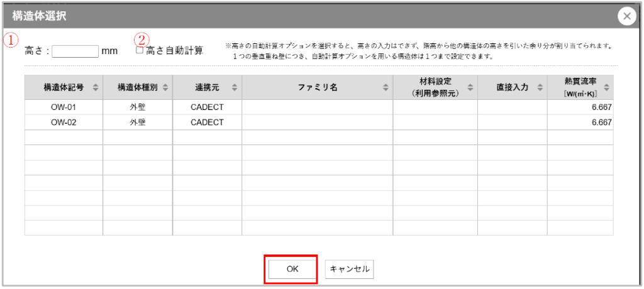Image resolution: width=644 pixels, height=289 pixels.
Task: Sort by 熱貫流率 column arrow icon
Action: (606, 87)
